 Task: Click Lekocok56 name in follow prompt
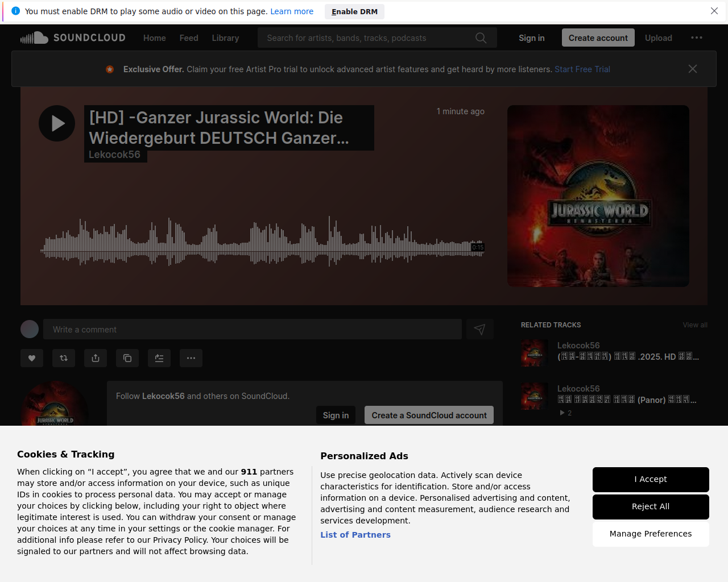(163, 396)
